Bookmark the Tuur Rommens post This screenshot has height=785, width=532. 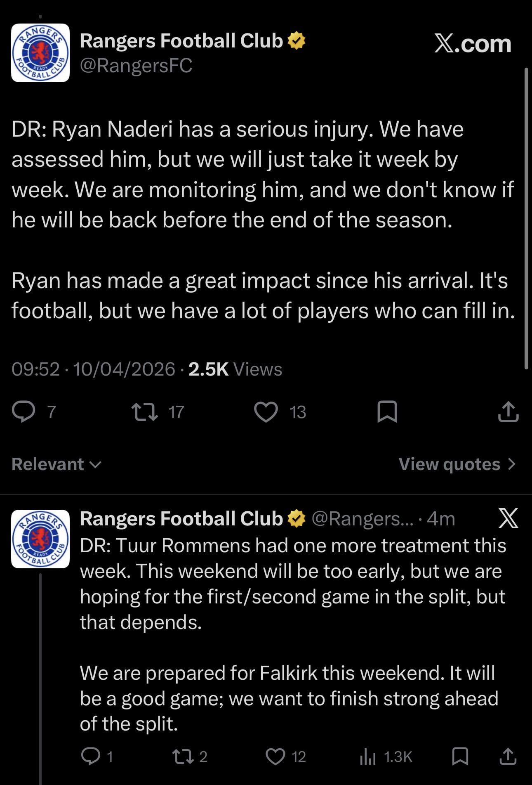pos(459,756)
